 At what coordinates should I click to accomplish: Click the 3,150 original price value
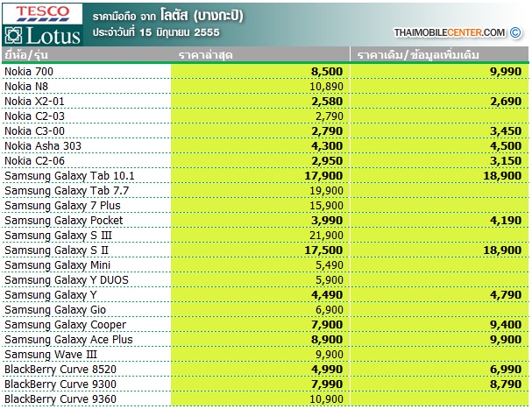506,161
